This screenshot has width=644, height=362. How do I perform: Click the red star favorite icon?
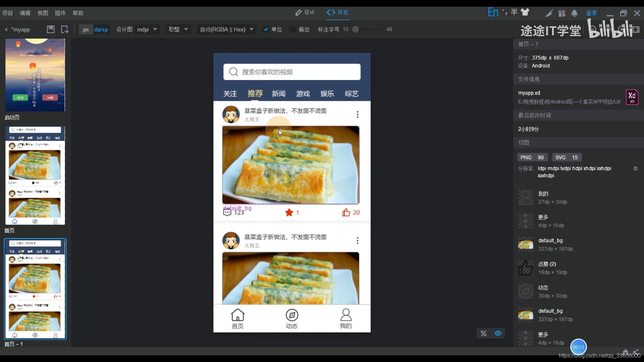coord(289,213)
